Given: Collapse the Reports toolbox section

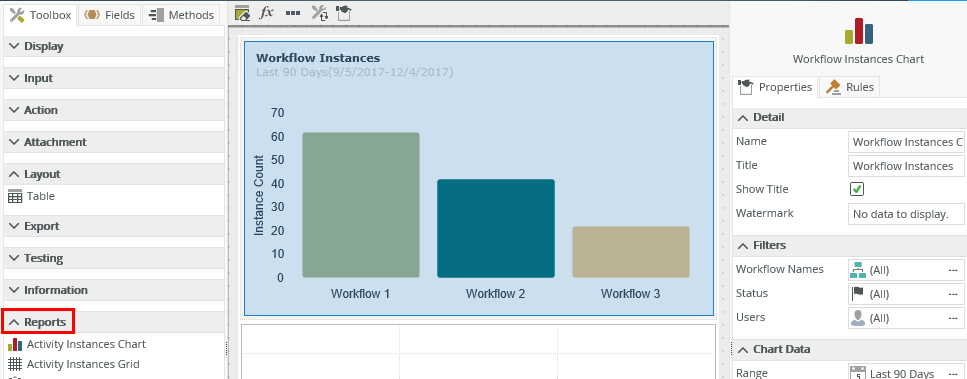Looking at the screenshot, I should tap(38, 322).
